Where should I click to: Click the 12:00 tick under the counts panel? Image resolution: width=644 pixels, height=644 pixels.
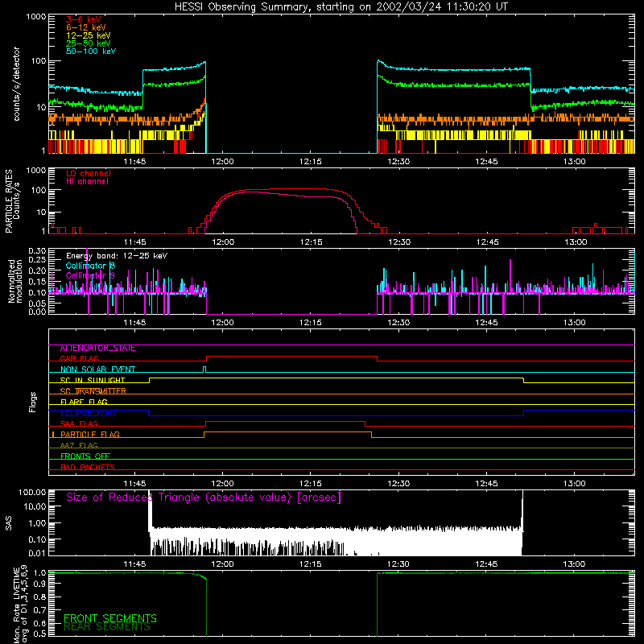point(222,162)
